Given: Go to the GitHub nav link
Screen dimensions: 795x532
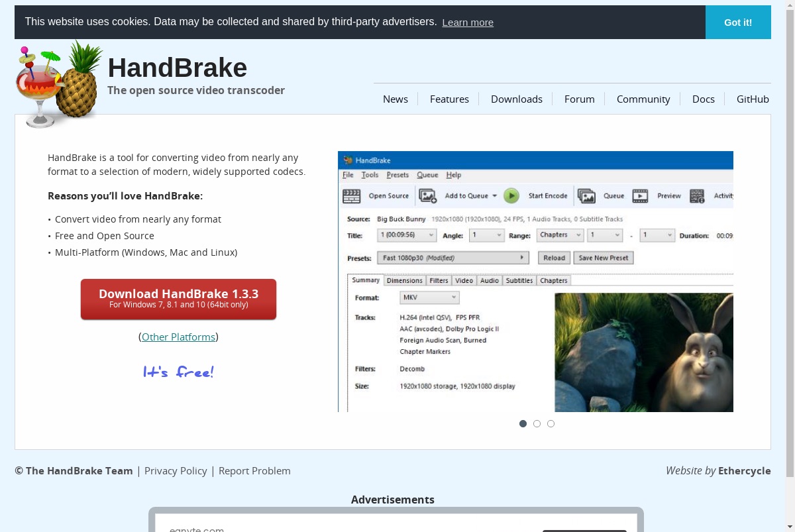Looking at the screenshot, I should coord(753,99).
